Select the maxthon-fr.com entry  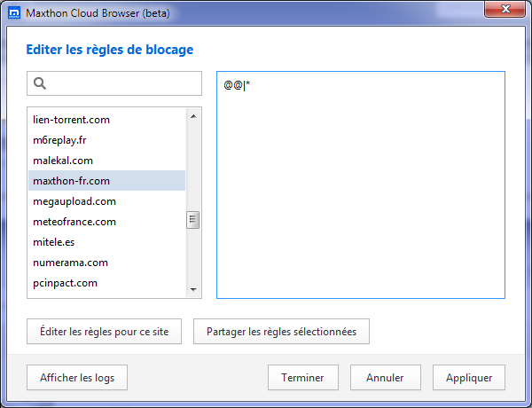(x=107, y=181)
